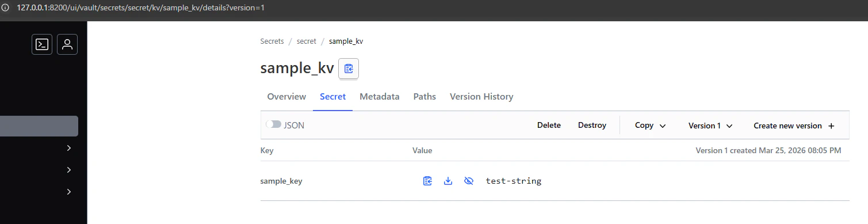Screen dimensions: 868x224
Task: Select the Secret tab
Action: point(332,97)
